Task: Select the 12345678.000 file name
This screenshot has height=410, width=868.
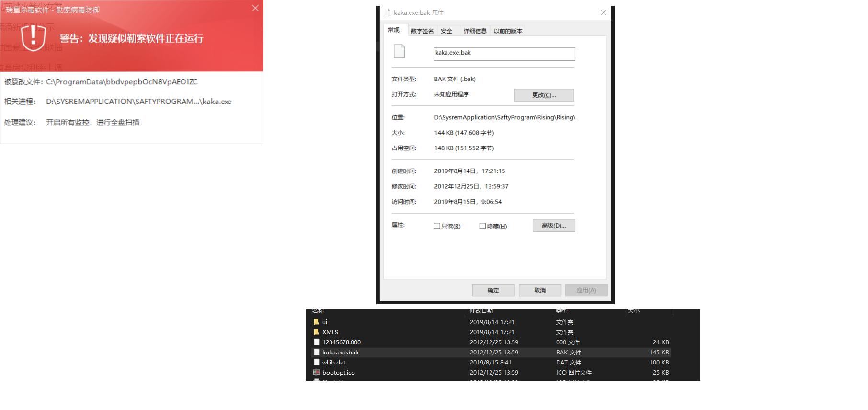Action: [x=342, y=342]
